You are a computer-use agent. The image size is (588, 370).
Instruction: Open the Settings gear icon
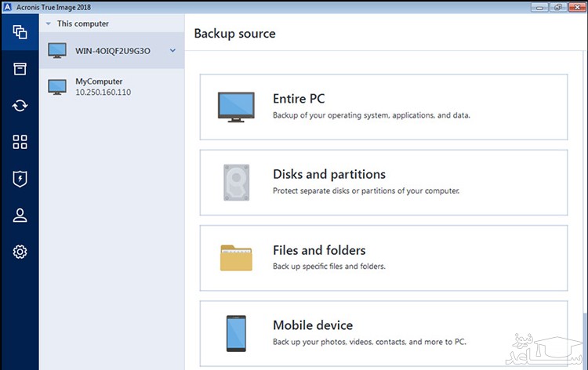point(20,252)
